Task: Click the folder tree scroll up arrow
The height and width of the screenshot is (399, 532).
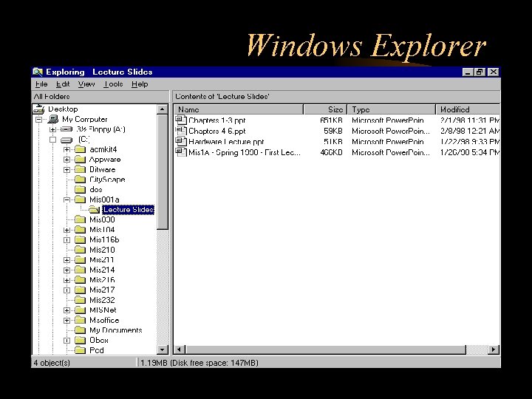Action: point(162,109)
